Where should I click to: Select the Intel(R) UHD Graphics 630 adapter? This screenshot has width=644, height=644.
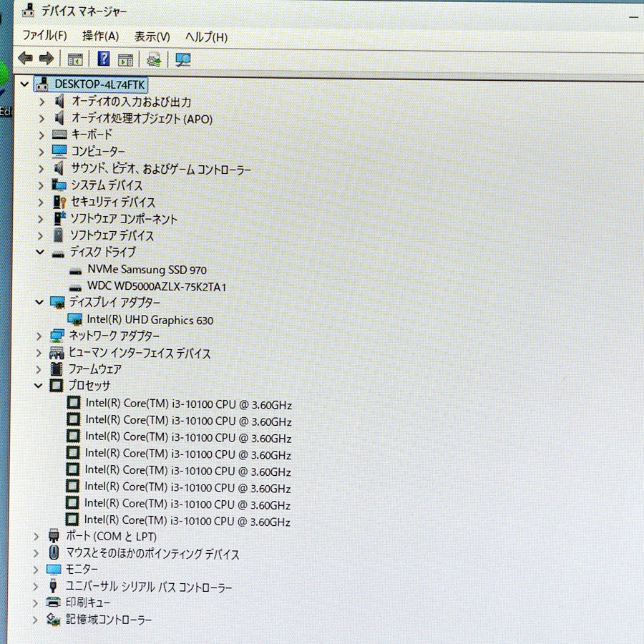tap(150, 320)
